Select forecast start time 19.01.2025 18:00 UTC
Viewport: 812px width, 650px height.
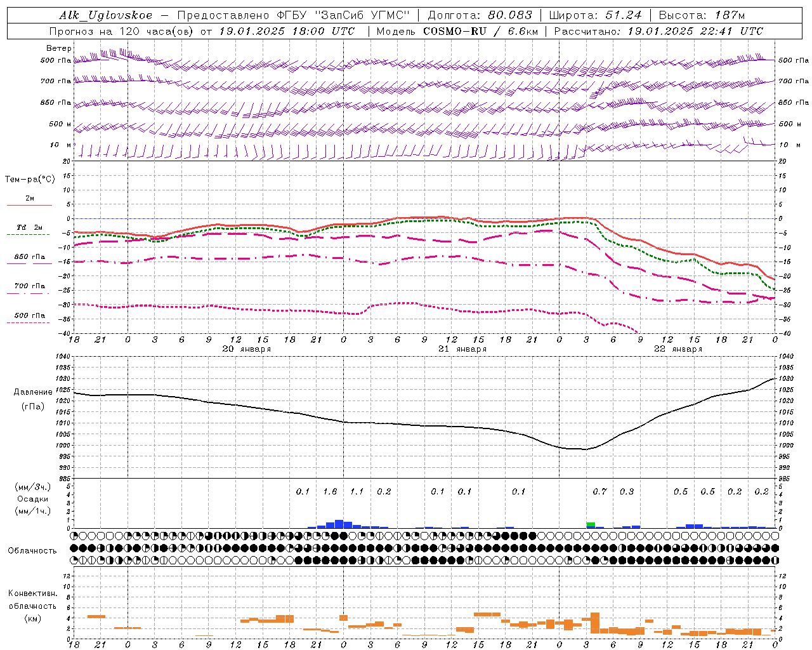point(287,31)
